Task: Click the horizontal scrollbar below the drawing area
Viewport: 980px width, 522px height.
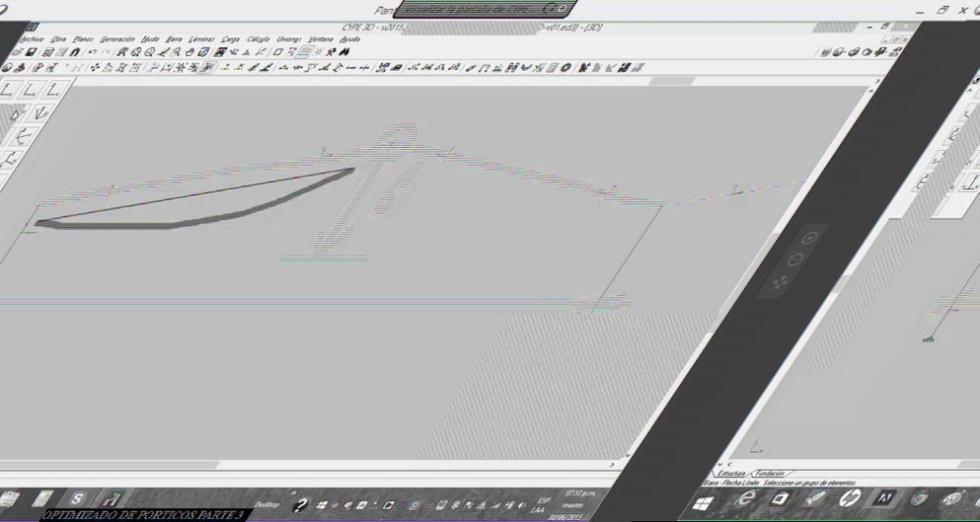Action: [x=306, y=464]
